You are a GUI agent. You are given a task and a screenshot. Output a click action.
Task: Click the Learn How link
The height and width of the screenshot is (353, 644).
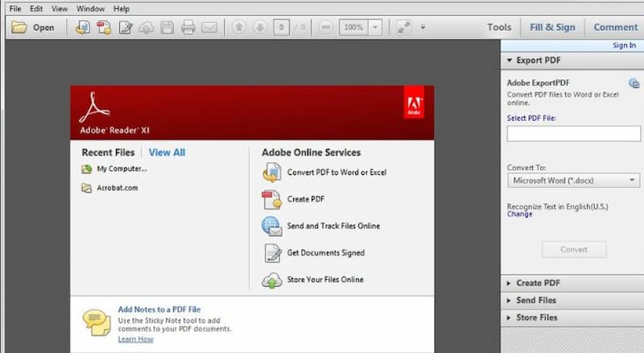pyautogui.click(x=135, y=339)
